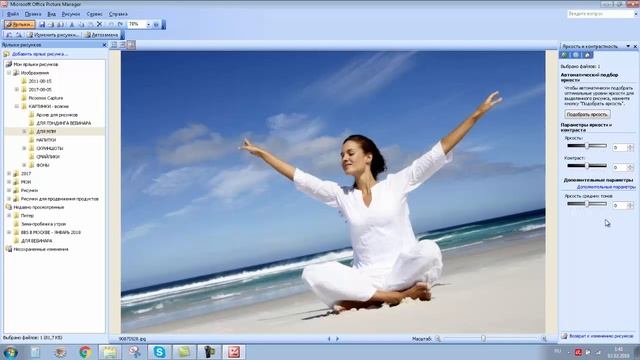Select the 2011-08-15 folder
Viewport: 640px width, 360px height.
pos(40,81)
